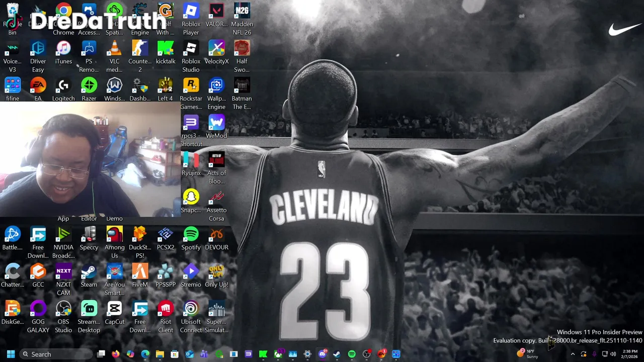Open the Razer desktop shortcut
The width and height of the screenshot is (644, 362).
click(x=89, y=89)
